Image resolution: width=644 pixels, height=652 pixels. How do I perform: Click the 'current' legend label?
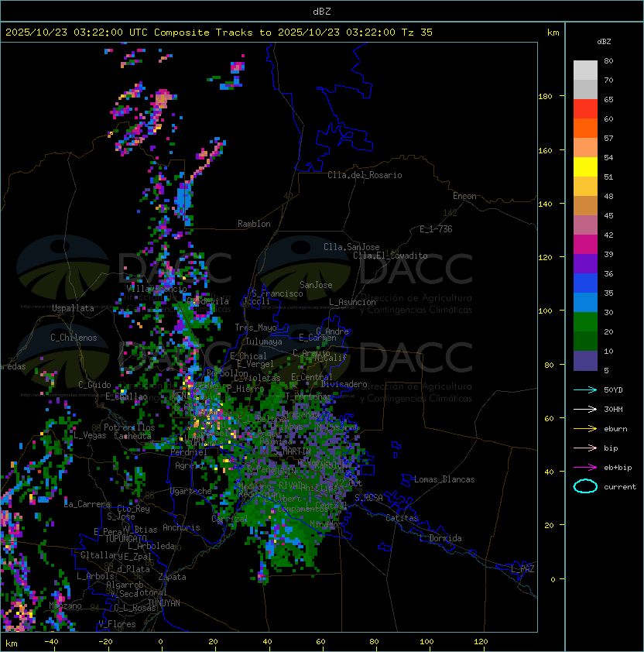click(620, 487)
